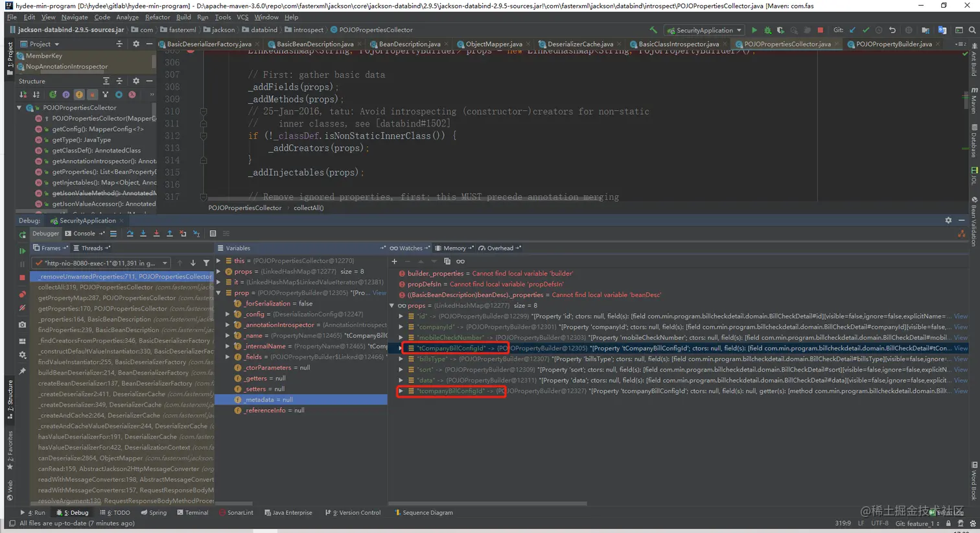Open VCS menu
Viewport: 980px width, 533px height.
[x=242, y=18]
